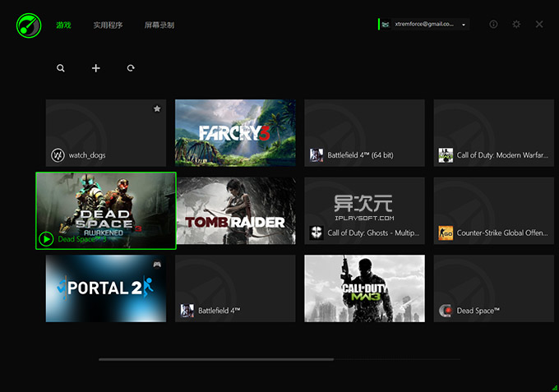Screen dimensions: 559x392
Task: Click the horizontal scrollbar thumb
Action: pyautogui.click(x=216, y=360)
